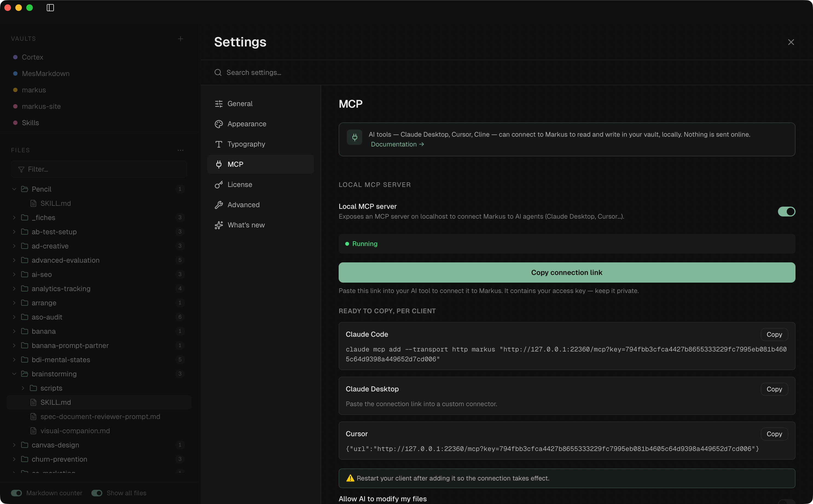Expand the churn-prevention folder
The height and width of the screenshot is (504, 813).
[x=14, y=459]
